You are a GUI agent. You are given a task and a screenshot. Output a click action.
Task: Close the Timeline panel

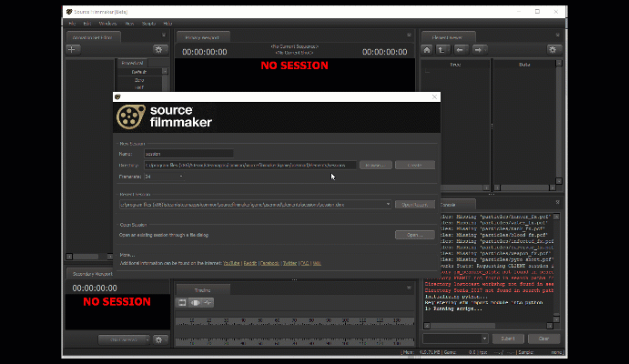coord(409,288)
